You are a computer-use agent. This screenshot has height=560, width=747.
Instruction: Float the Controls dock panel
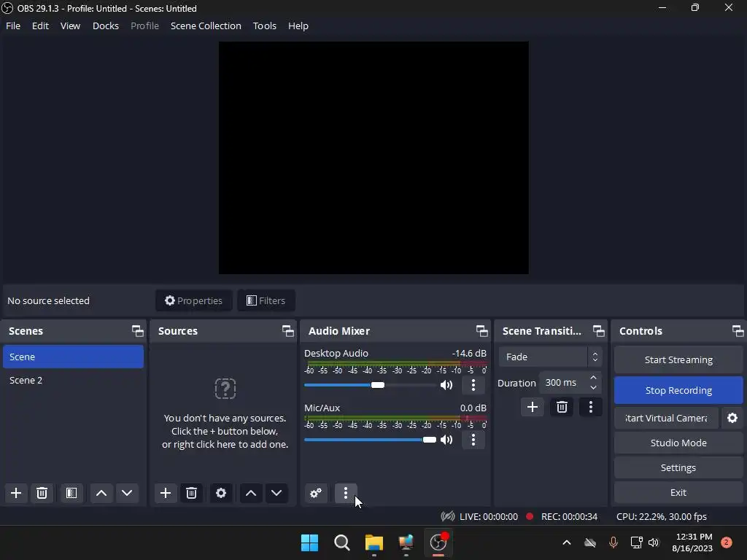[738, 331]
